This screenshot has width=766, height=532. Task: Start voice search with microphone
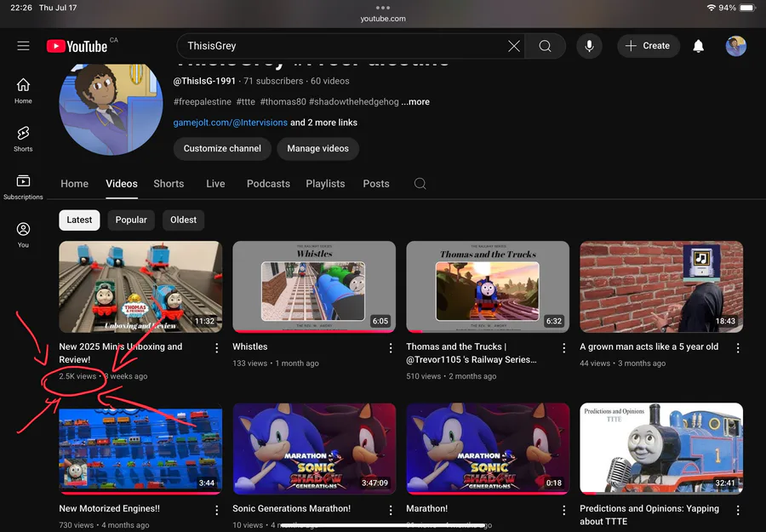(589, 46)
